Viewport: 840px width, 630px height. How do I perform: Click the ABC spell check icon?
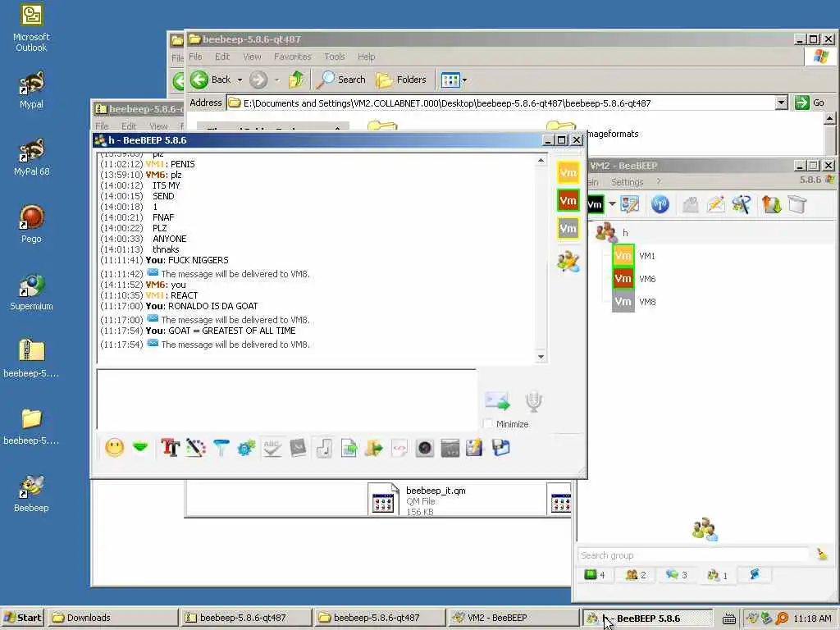tap(272, 448)
